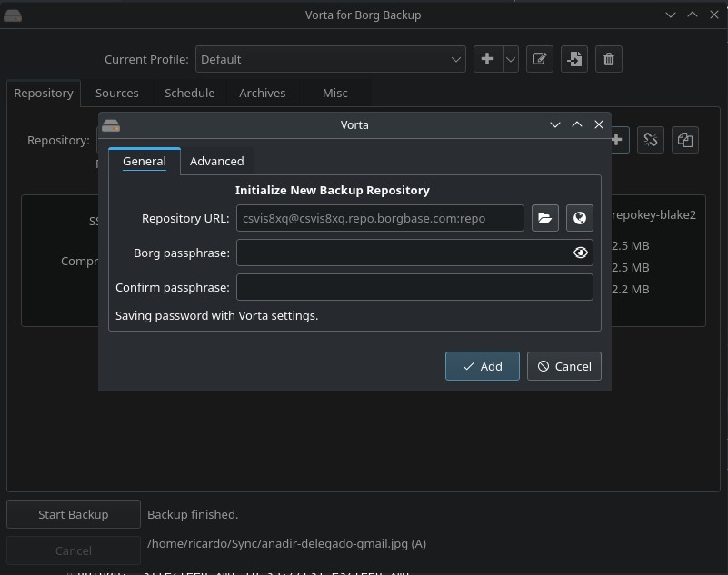Click the 'Backup finished.' status text

[x=193, y=514]
